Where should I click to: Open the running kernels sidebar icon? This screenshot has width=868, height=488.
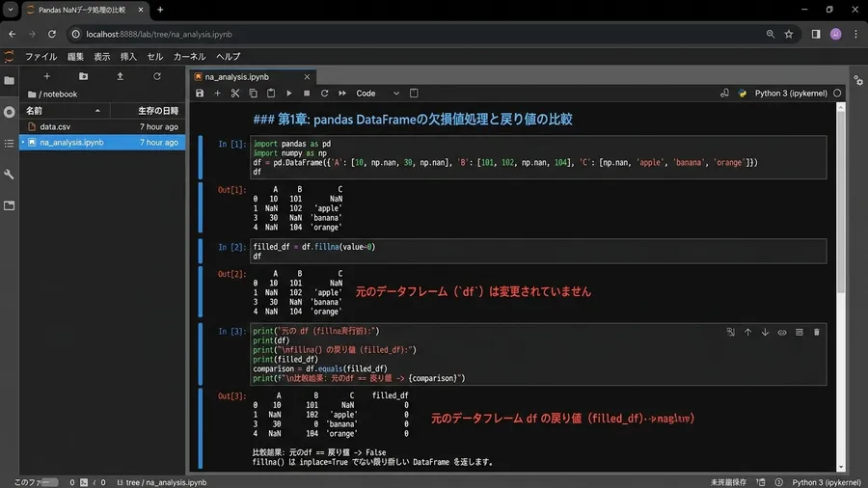click(x=10, y=112)
